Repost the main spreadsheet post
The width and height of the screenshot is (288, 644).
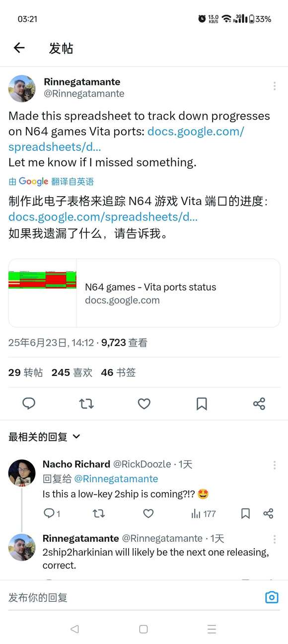pyautogui.click(x=86, y=404)
